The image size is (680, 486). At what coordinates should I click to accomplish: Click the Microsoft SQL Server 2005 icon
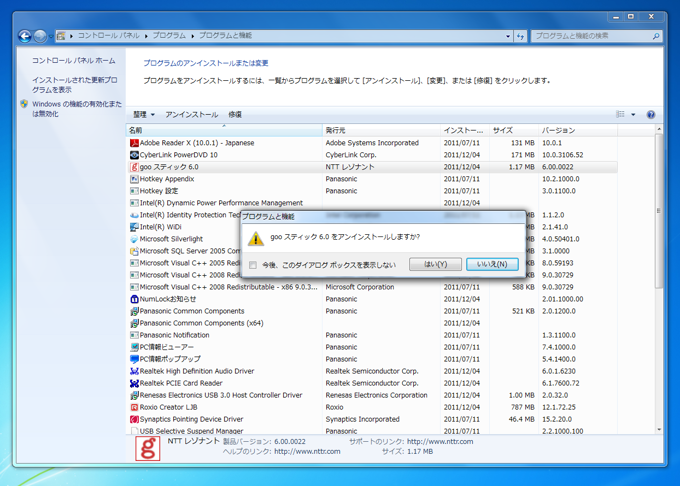tap(134, 251)
